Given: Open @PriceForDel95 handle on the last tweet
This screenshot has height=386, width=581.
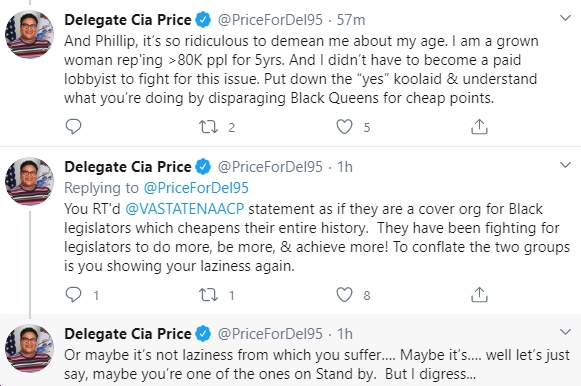Looking at the screenshot, I should [270, 334].
